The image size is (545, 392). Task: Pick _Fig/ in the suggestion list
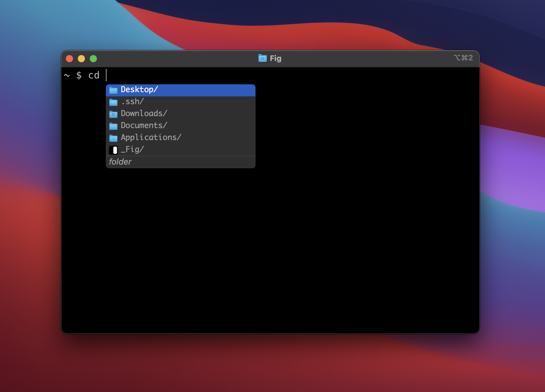tap(181, 150)
